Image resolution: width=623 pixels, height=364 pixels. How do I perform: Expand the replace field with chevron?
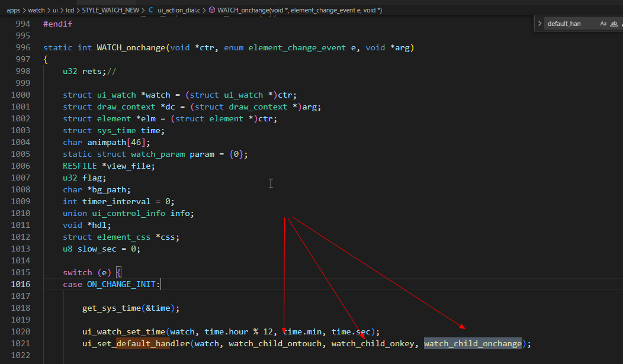(x=539, y=24)
